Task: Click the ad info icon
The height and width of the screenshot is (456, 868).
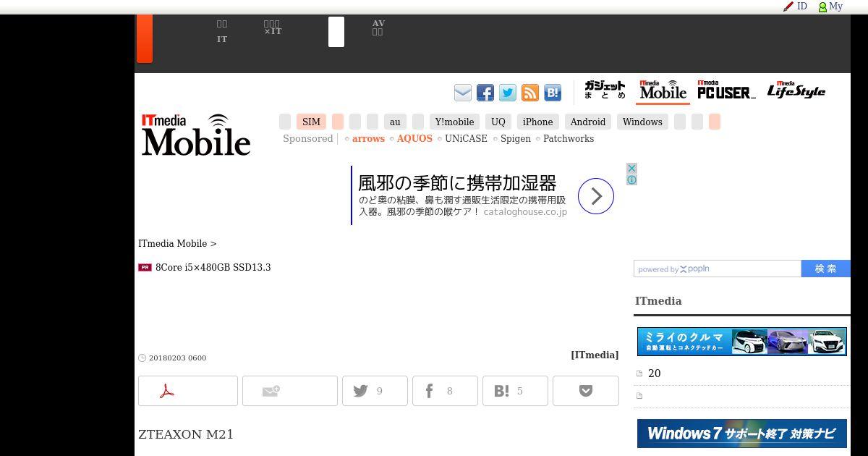Action: [631, 180]
